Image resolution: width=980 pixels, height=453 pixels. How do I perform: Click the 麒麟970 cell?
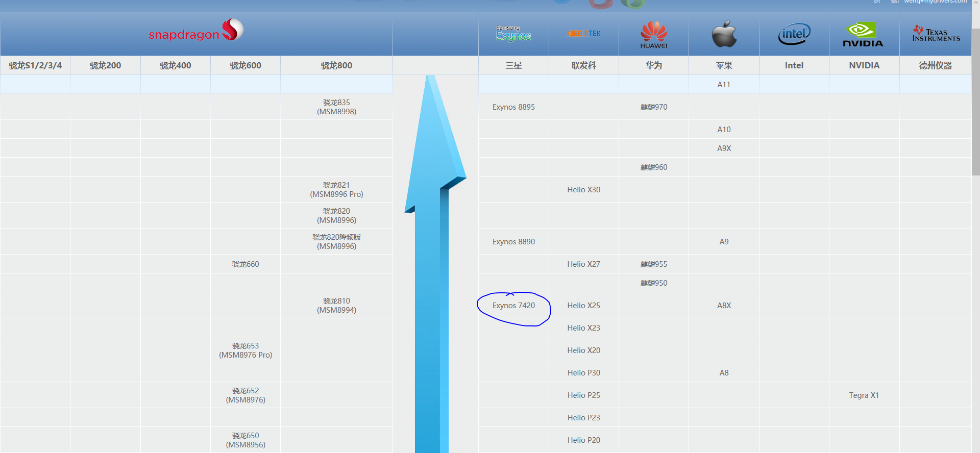(654, 107)
